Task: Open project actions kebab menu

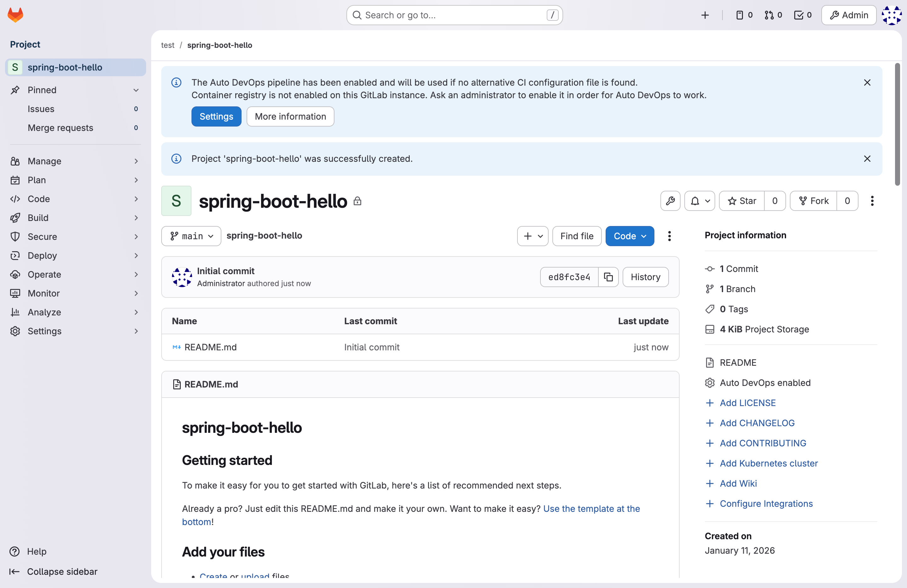Action: (x=872, y=201)
